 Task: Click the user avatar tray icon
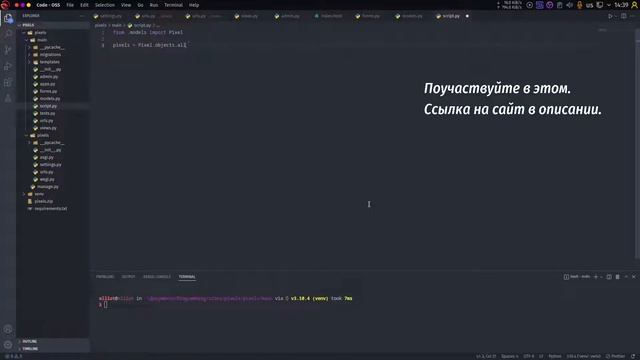(634, 5)
